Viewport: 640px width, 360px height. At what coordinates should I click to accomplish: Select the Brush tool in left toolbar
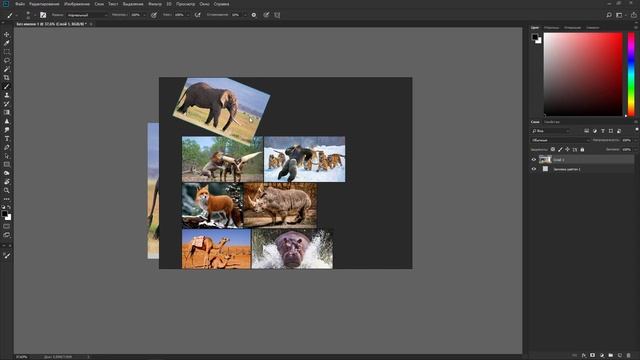pos(7,87)
